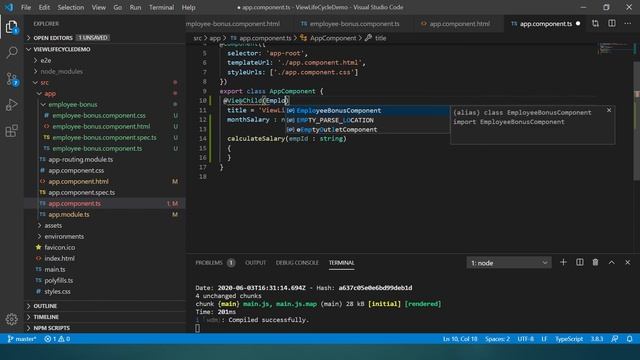Select the Terminal panel tab
Screen dimensions: 640x360
[342, 263]
